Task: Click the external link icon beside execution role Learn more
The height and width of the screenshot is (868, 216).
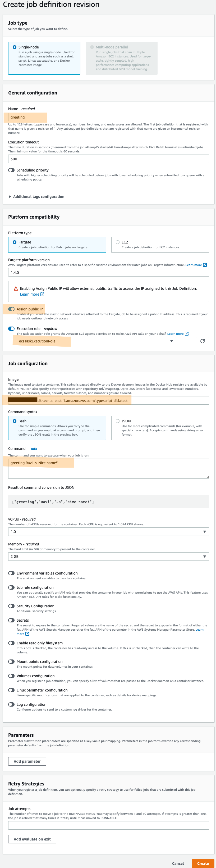Action: click(x=187, y=334)
